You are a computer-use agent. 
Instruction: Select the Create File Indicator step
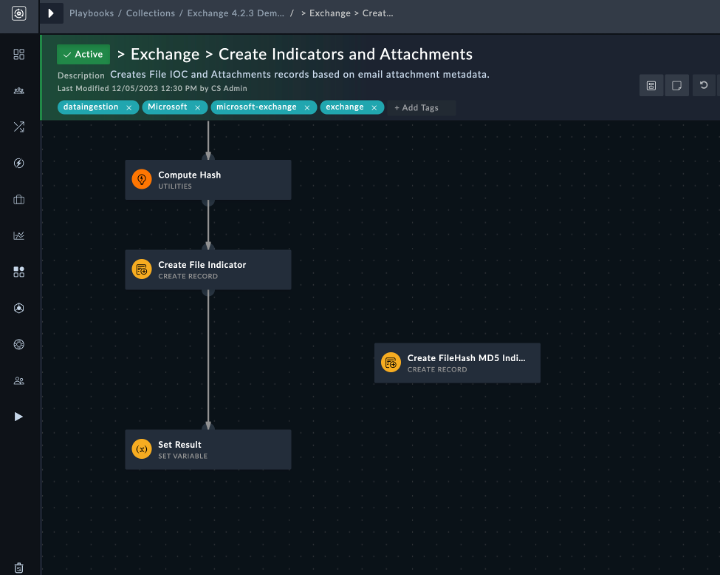(208, 270)
